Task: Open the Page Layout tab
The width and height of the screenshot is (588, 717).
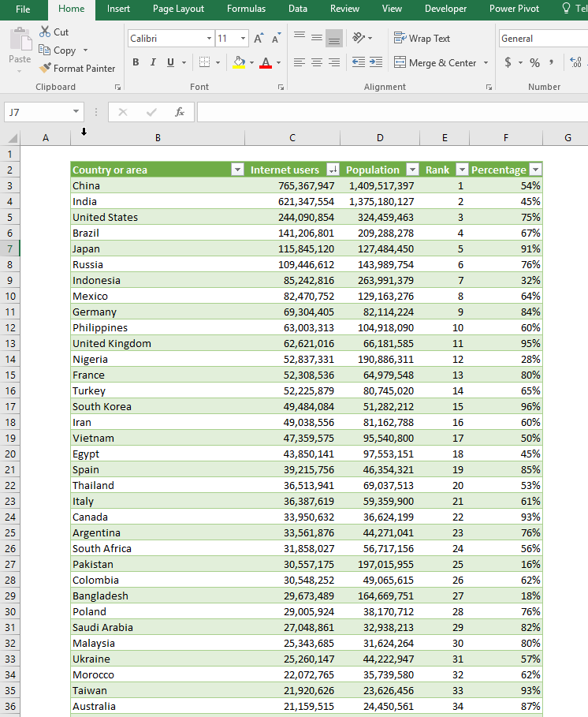Action: [x=178, y=9]
